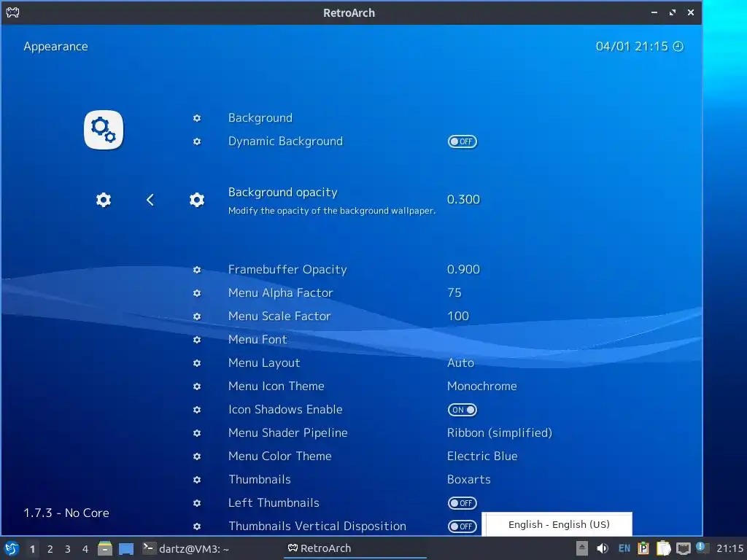The image size is (747, 560).
Task: Click the 04/01 21:15 date text
Action: (x=632, y=46)
